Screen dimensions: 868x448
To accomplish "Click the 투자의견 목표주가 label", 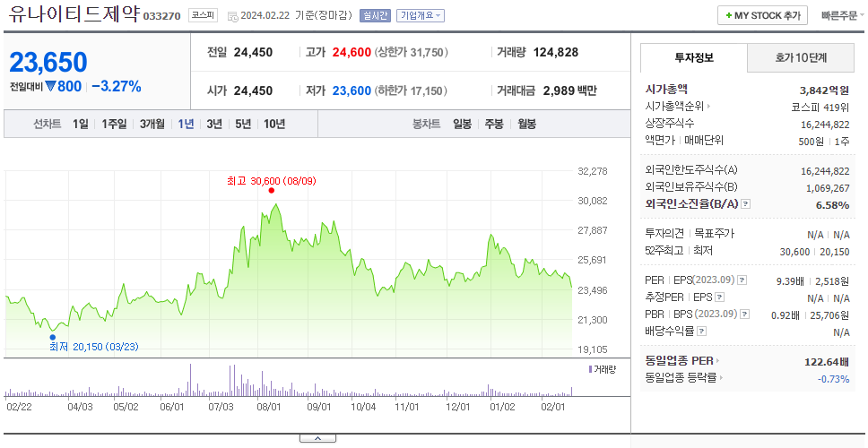I will (690, 233).
